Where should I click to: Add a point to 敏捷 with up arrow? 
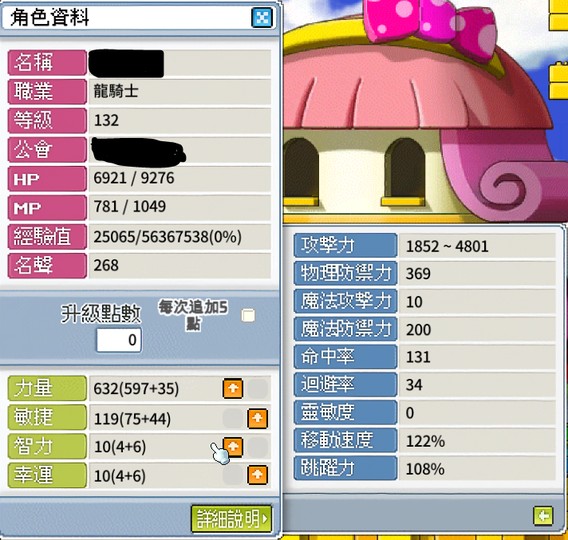258,418
